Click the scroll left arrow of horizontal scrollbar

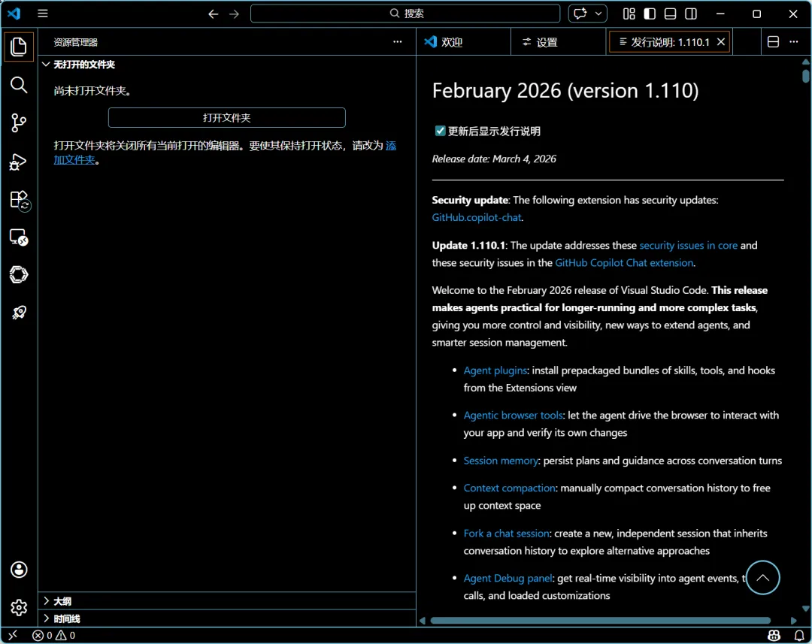[x=423, y=620]
